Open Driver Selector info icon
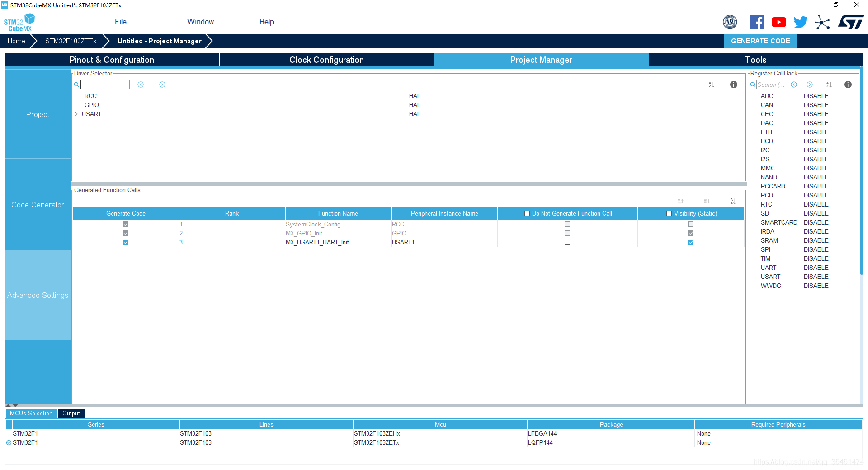This screenshot has height=470, width=868. pyautogui.click(x=734, y=85)
